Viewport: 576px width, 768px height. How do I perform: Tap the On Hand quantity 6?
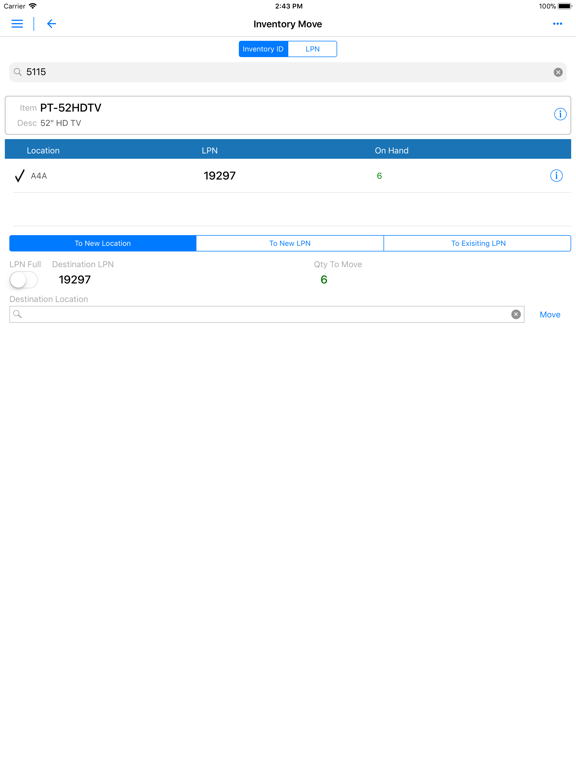coord(379,176)
